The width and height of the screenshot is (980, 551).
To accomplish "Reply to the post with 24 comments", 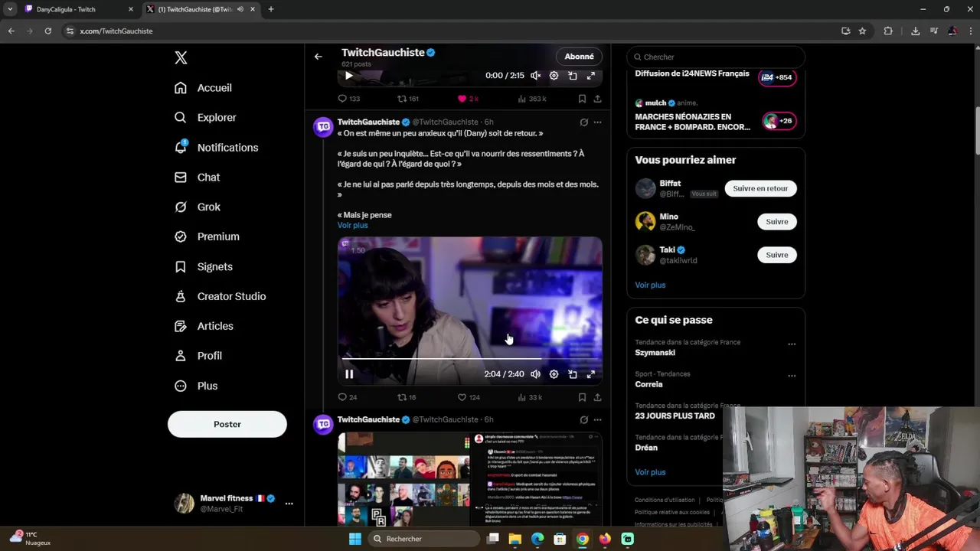I will point(348,397).
